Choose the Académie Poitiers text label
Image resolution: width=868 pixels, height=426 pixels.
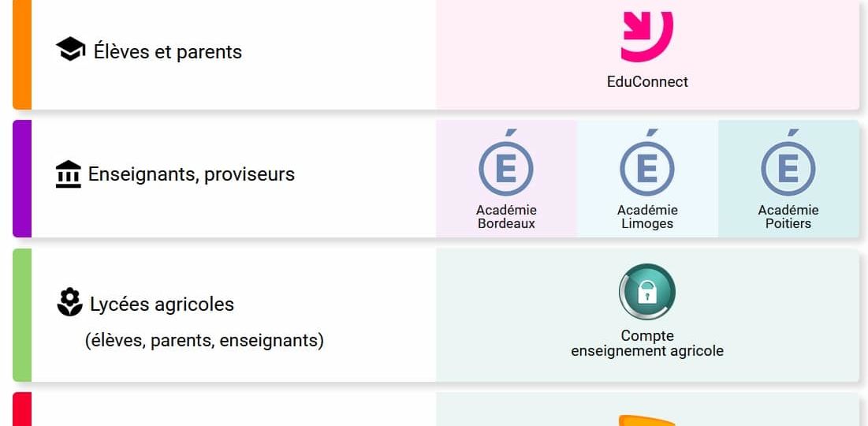coord(788,217)
